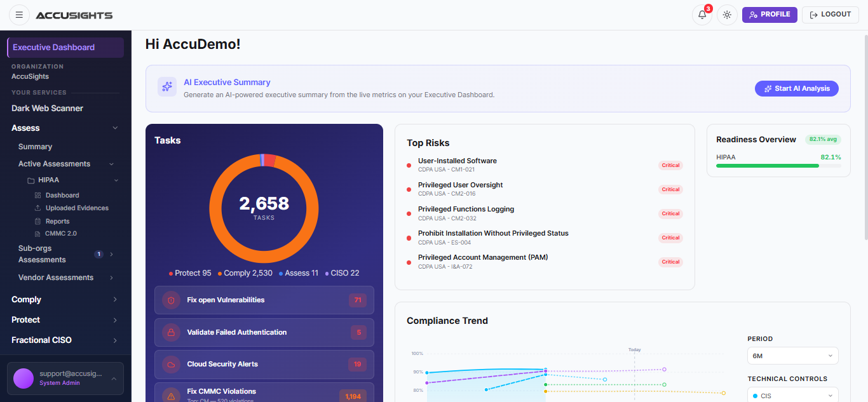Image resolution: width=868 pixels, height=402 pixels.
Task: Open the Period 6M dropdown
Action: pyautogui.click(x=793, y=356)
